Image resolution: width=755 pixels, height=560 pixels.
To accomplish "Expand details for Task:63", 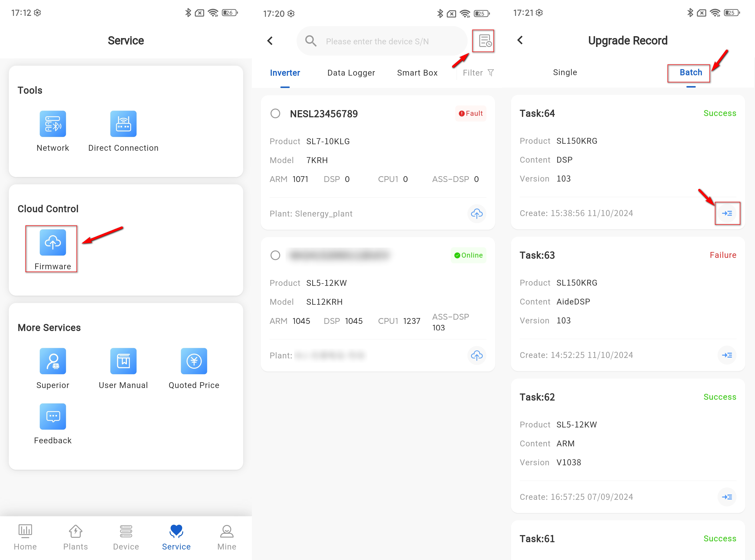I will (x=727, y=355).
